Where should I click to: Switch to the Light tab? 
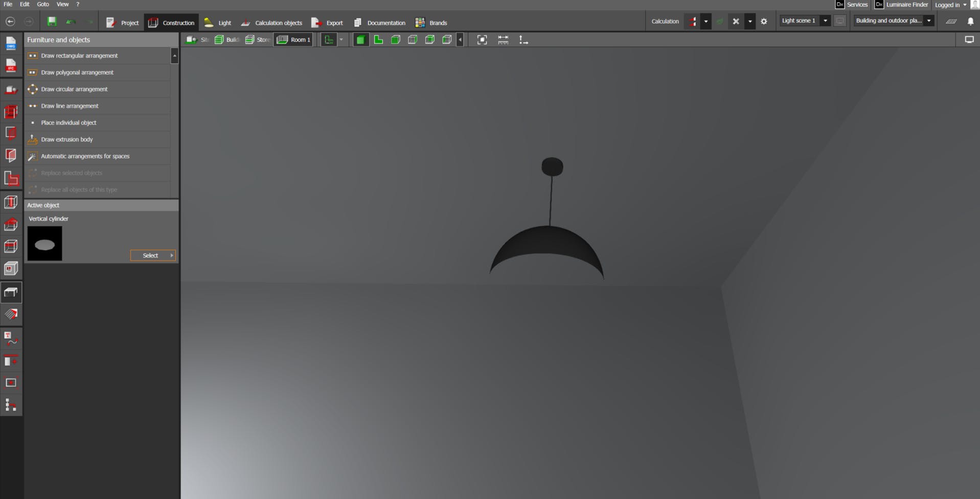click(x=218, y=22)
